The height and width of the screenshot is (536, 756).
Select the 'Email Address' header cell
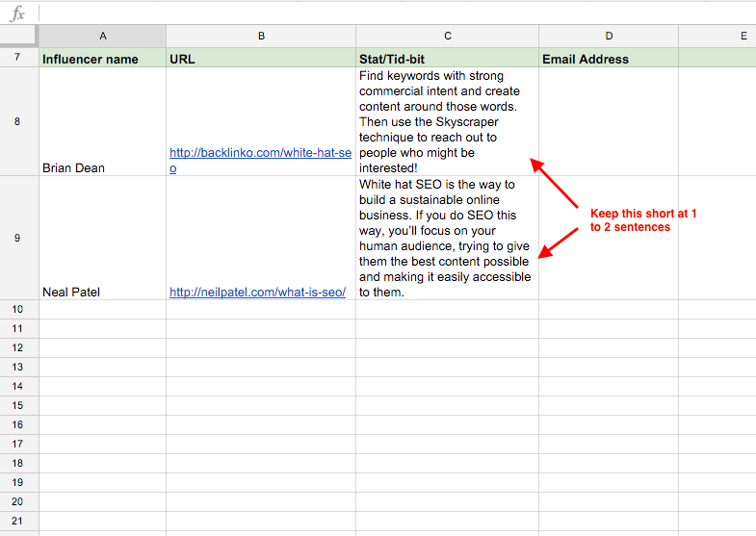click(x=609, y=58)
